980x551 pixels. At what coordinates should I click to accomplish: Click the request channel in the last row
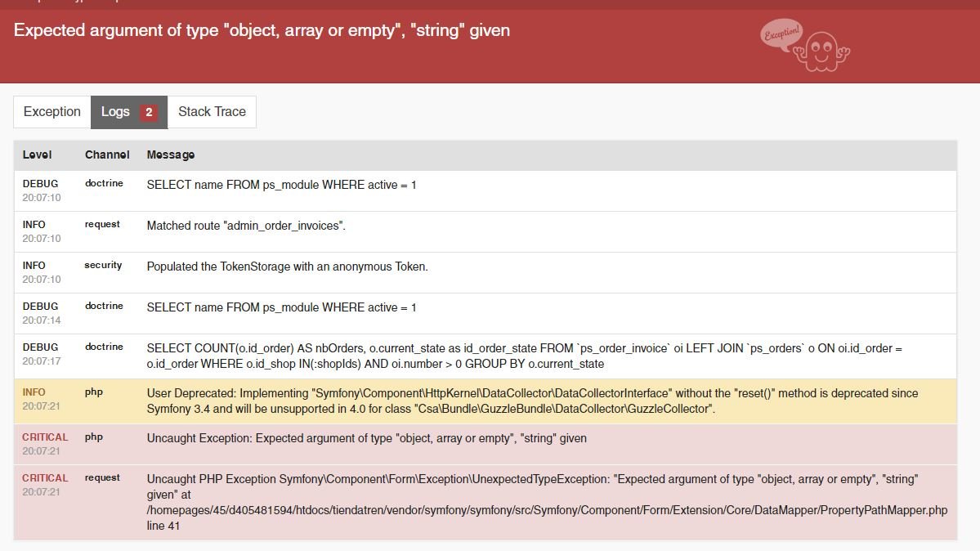coord(102,477)
